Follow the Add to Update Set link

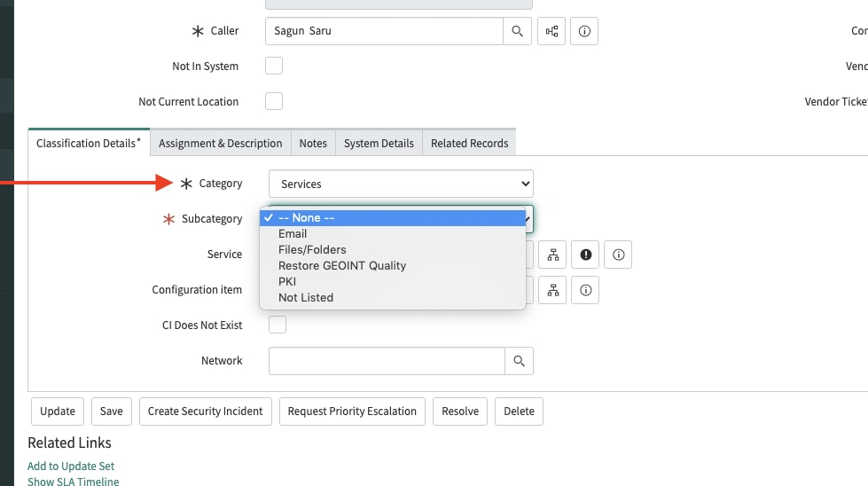[71, 466]
